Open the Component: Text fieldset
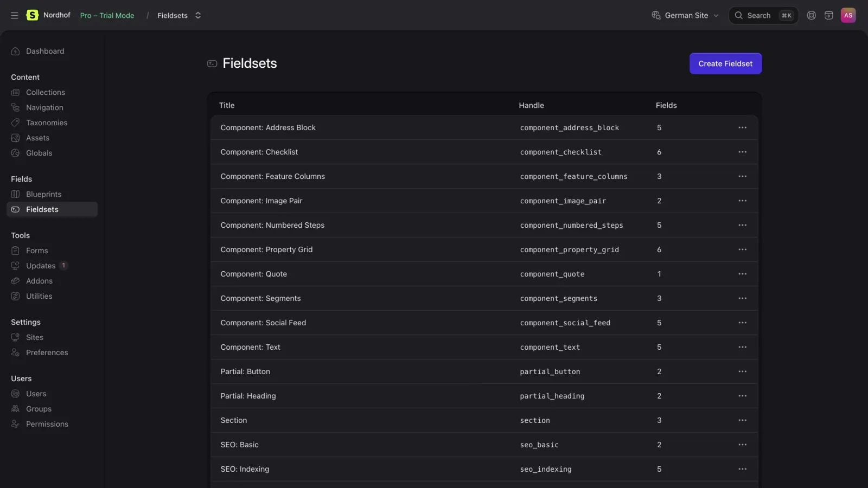868x488 pixels. [x=250, y=347]
